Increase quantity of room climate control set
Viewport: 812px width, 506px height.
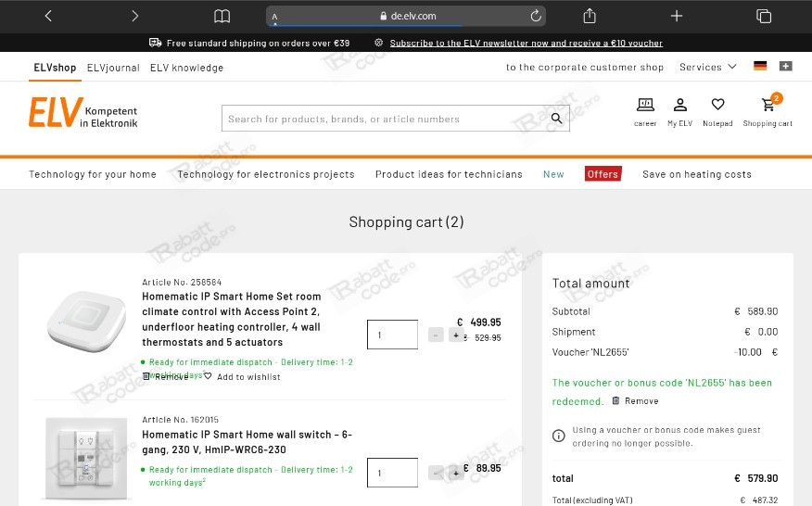[x=456, y=335]
